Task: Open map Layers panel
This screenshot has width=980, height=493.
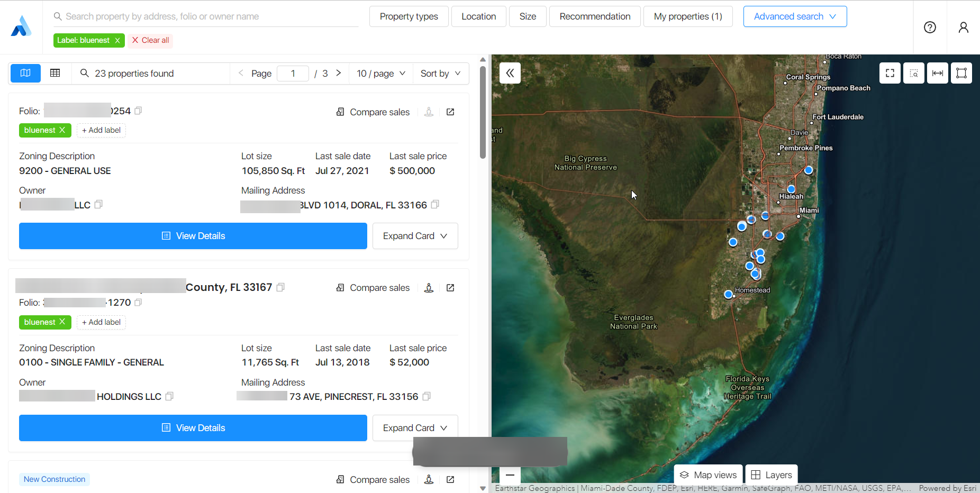Action: (772, 475)
